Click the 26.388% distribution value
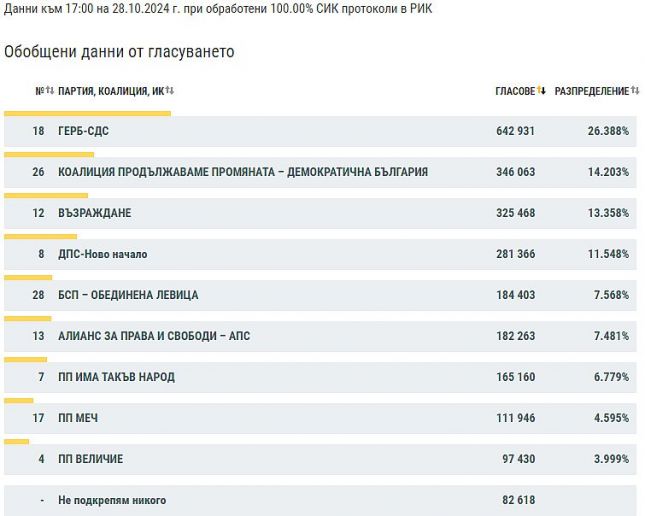This screenshot has height=516, width=645. [608, 131]
